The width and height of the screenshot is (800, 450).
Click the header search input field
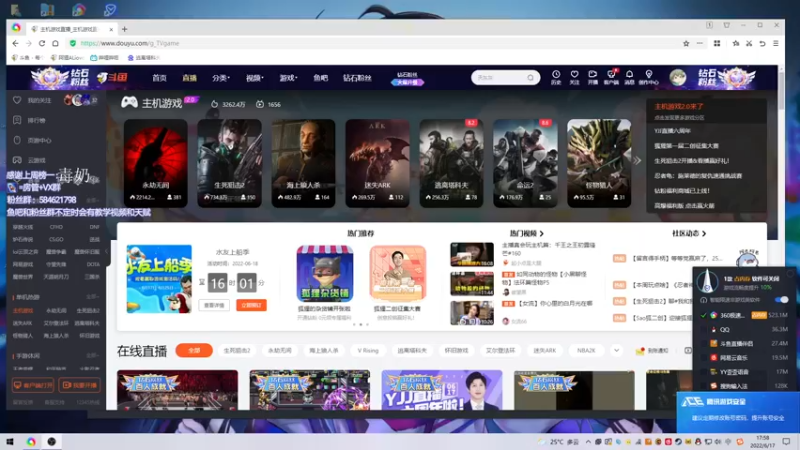click(x=499, y=78)
